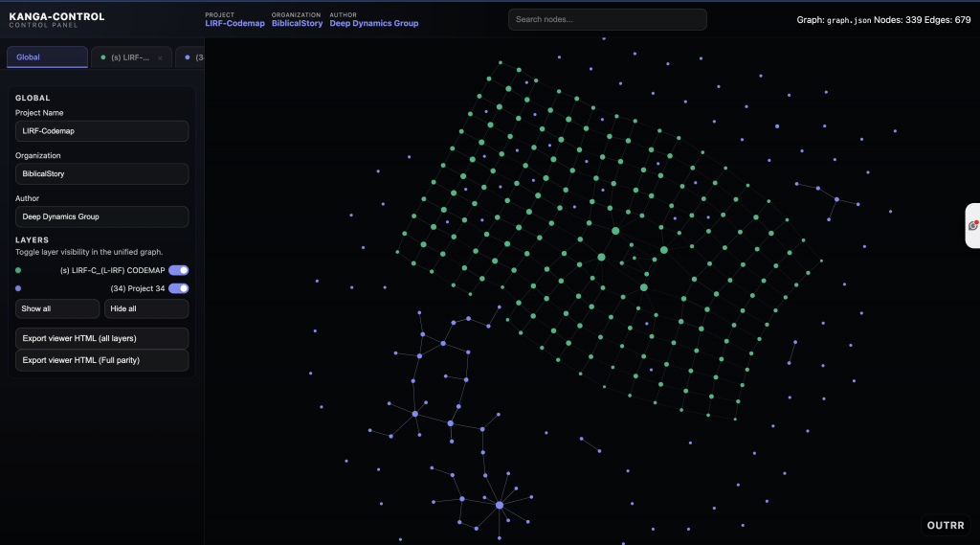Click the green CODEMAP layer color dot
This screenshot has width=980, height=545.
pyautogui.click(x=18, y=270)
